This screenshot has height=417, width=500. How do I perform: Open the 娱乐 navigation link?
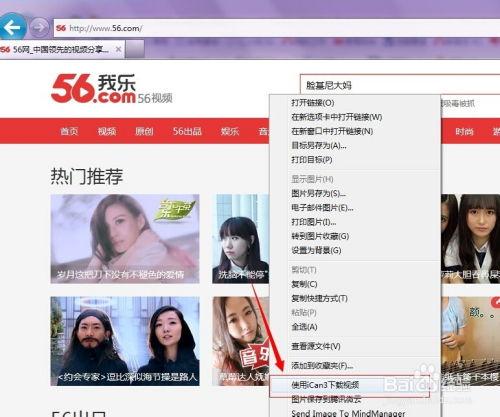[x=230, y=131]
